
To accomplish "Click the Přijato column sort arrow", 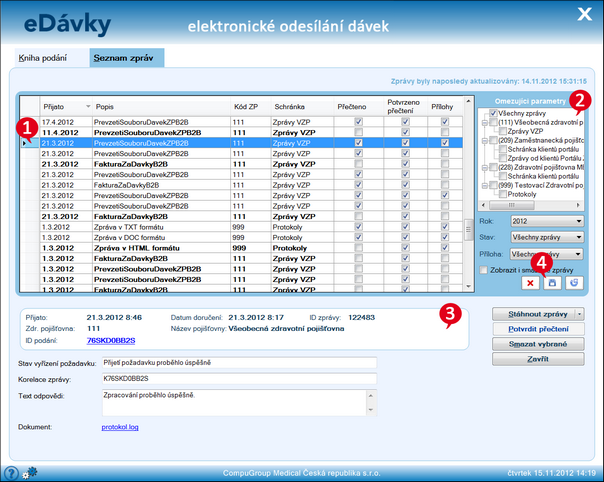I will pos(88,106).
